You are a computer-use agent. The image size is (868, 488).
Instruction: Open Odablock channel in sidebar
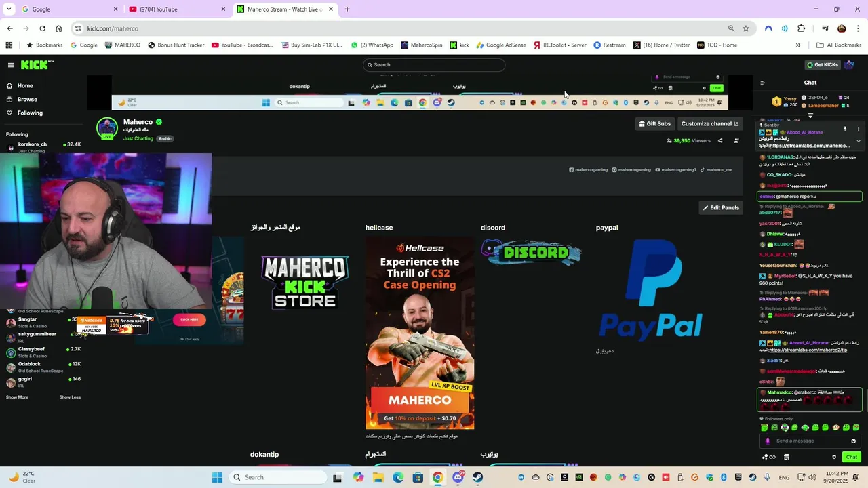(42, 367)
